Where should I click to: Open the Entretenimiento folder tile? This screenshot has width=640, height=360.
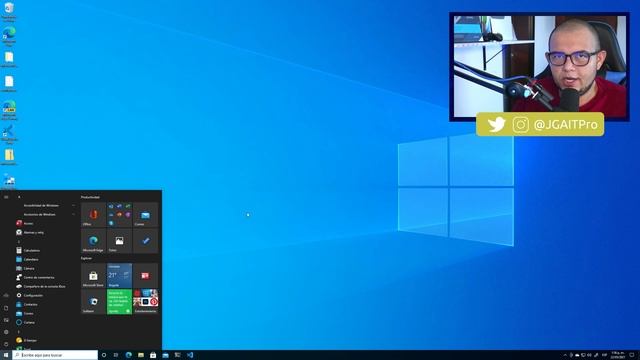click(x=145, y=302)
